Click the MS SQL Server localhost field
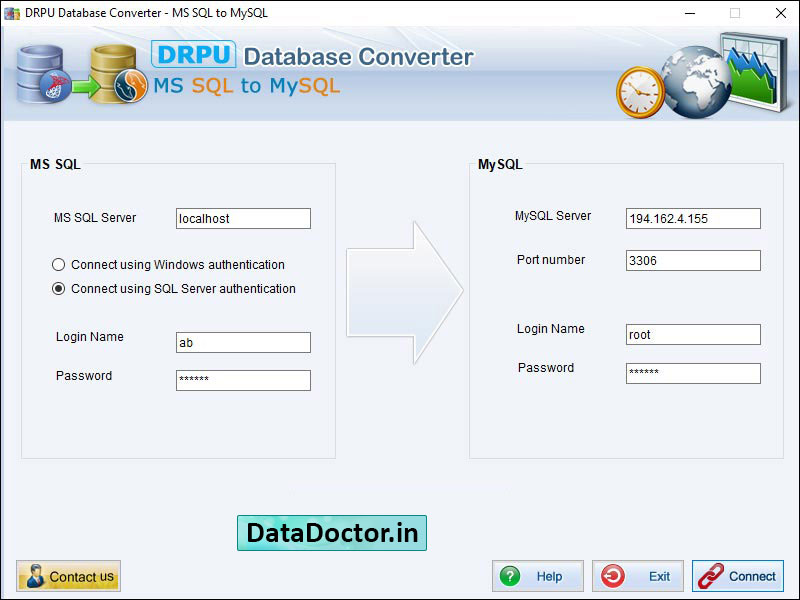The width and height of the screenshot is (800, 600). [242, 218]
